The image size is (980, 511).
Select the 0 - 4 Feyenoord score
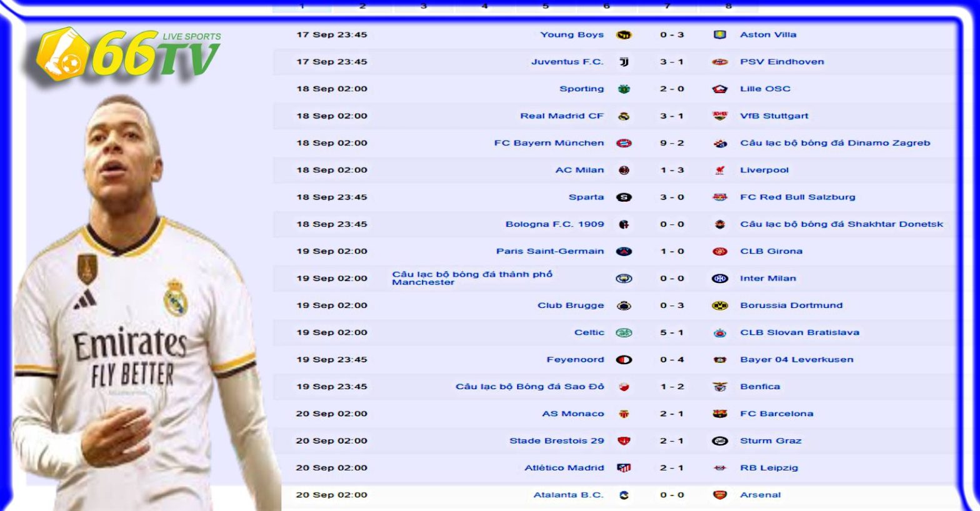672,360
